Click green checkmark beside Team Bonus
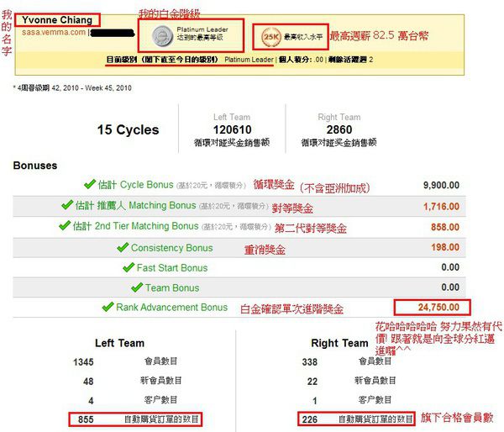Screen dimensions: 504x432 coord(137,287)
